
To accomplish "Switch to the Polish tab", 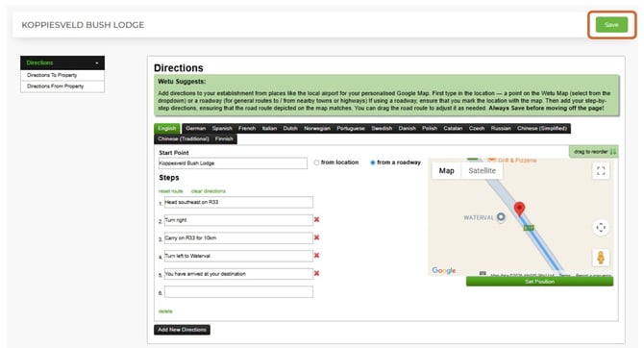I will [x=430, y=128].
